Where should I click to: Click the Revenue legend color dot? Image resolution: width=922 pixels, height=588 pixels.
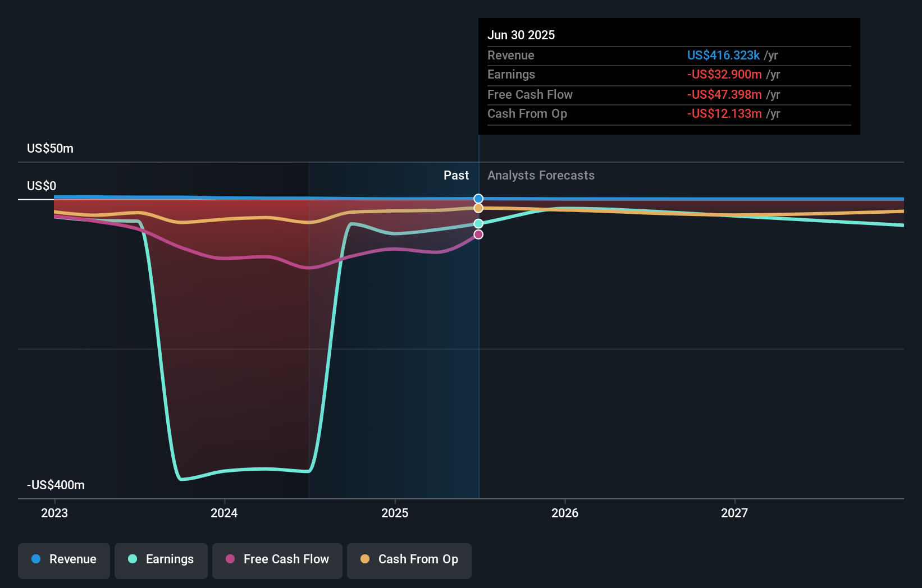tap(35, 560)
